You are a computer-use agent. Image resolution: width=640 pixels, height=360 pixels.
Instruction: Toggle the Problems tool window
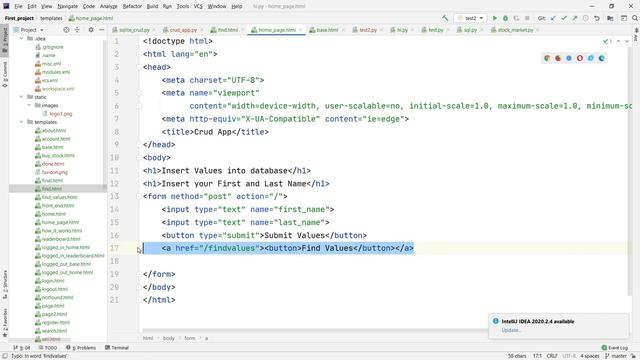click(81, 348)
